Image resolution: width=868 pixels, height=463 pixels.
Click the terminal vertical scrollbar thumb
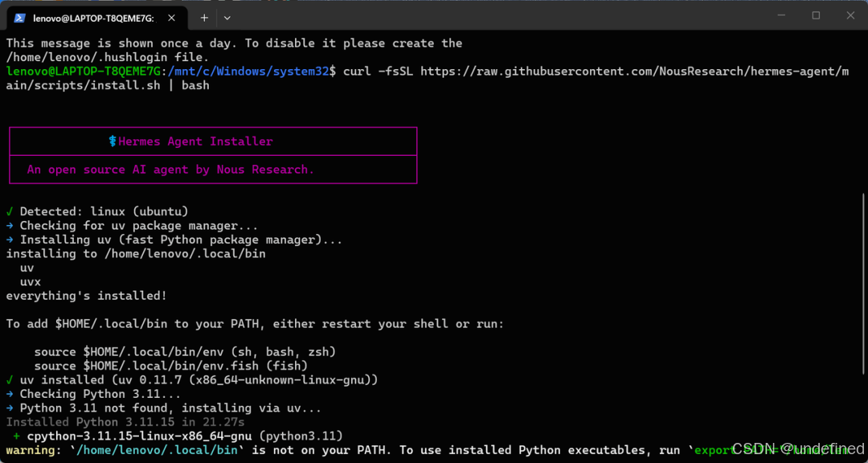point(862,282)
